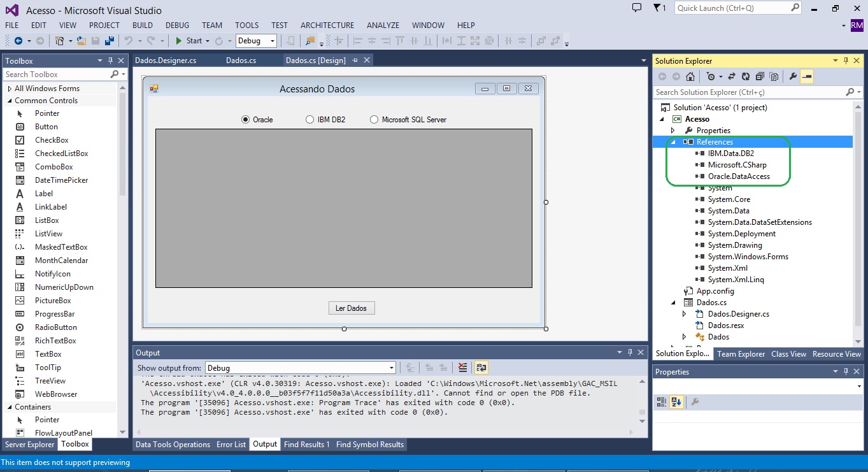This screenshot has height=472, width=868.
Task: Open the Debug configuration dropdown in toolbar
Action: [256, 41]
